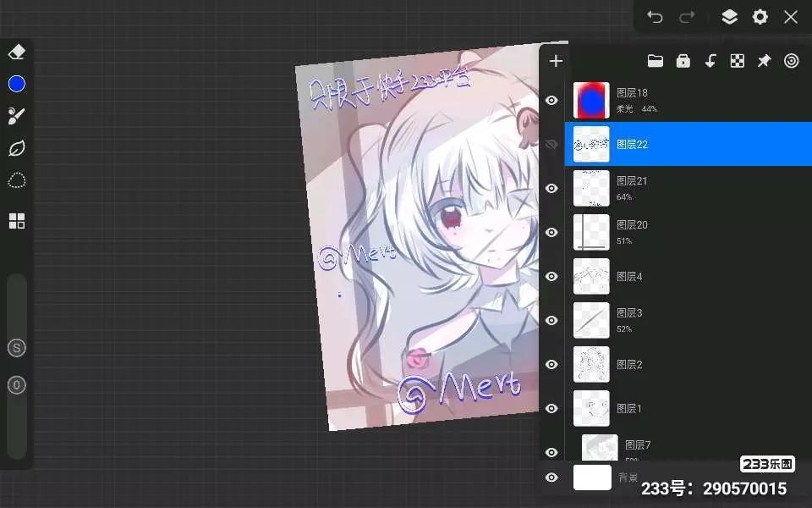
Task: Click the 图层4 layer thumbnail
Action: click(591, 276)
